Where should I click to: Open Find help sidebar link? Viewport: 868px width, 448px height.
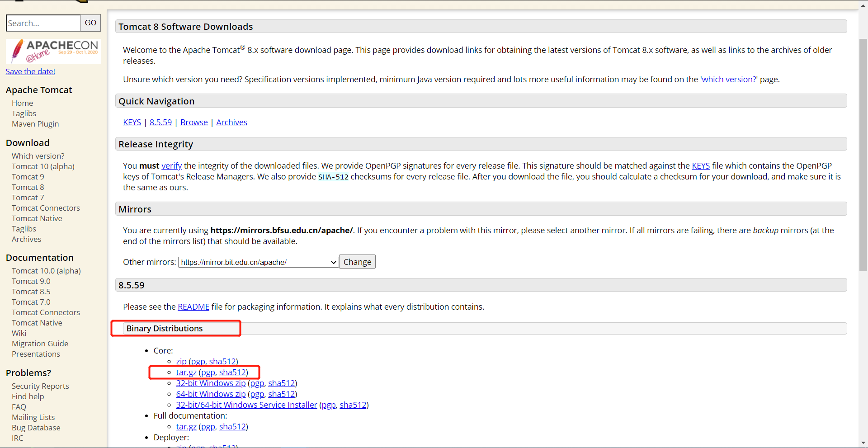(x=28, y=396)
